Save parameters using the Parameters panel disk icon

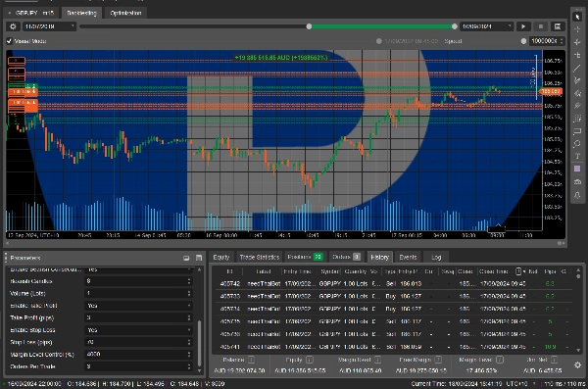click(x=199, y=258)
